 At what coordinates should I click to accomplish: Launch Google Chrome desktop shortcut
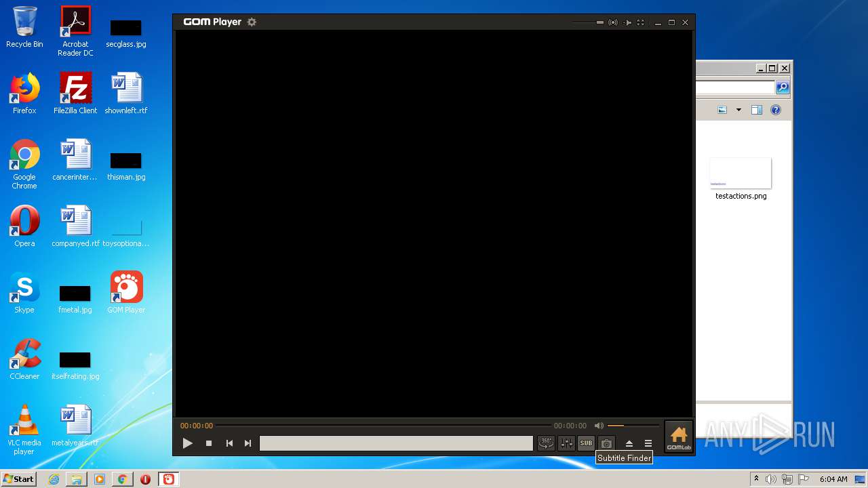(x=24, y=165)
